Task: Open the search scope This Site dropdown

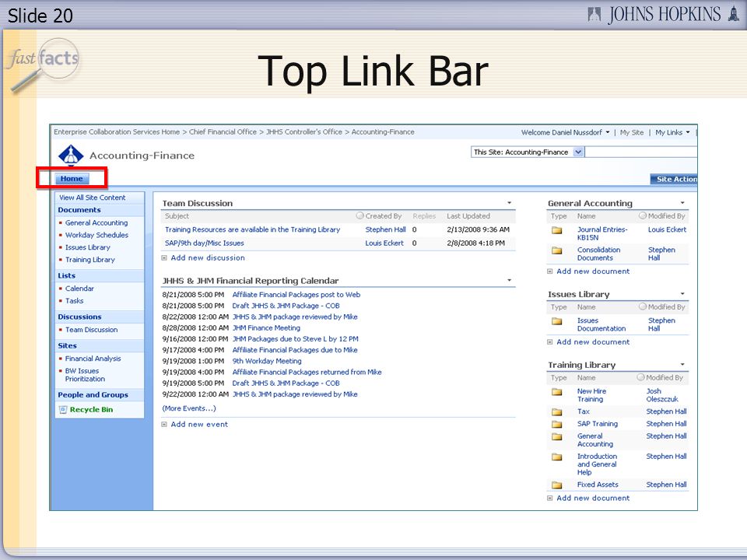Action: pyautogui.click(x=578, y=152)
